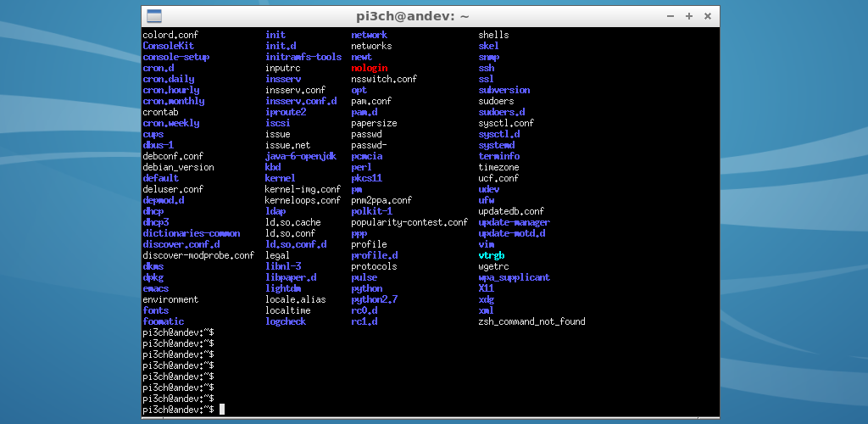Viewport: 868px width, 424px height.
Task: Click the nsswitch.conf file name
Action: (x=384, y=79)
